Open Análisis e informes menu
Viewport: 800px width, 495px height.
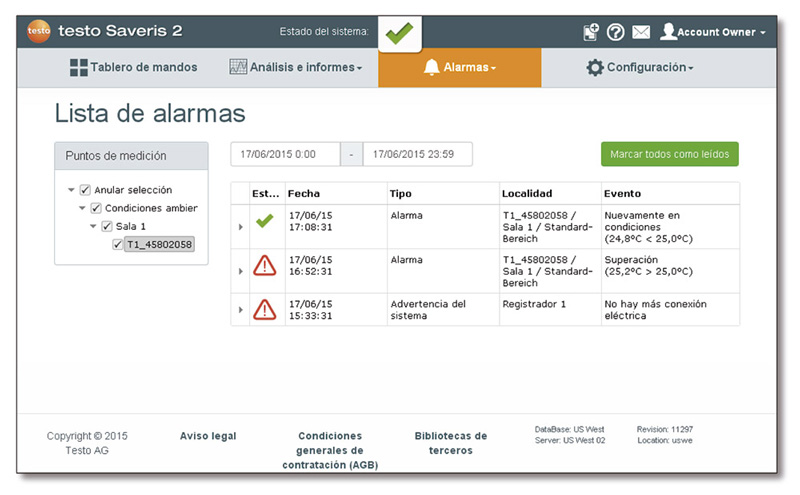[x=295, y=67]
